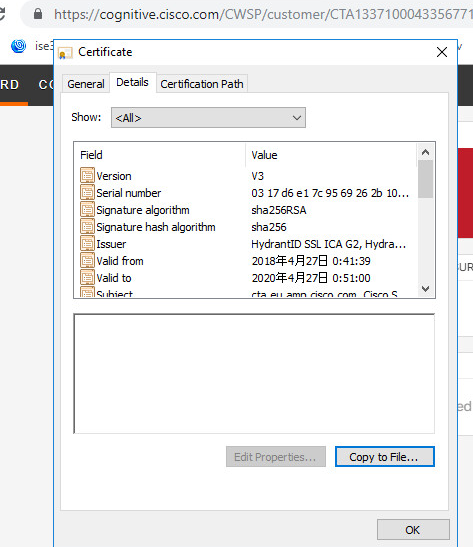The image size is (473, 547).
Task: Click the Signature hash algorithm field icon
Action: pyautogui.click(x=87, y=227)
